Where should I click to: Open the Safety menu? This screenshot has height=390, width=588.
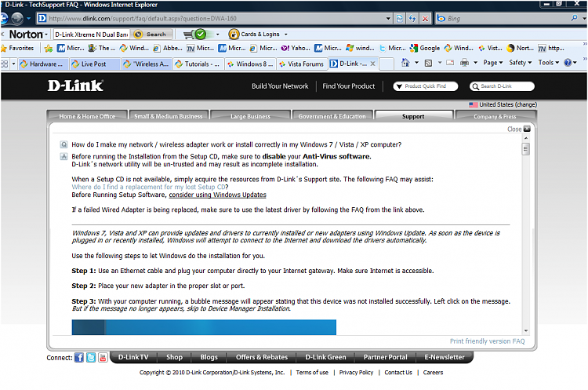pyautogui.click(x=520, y=63)
